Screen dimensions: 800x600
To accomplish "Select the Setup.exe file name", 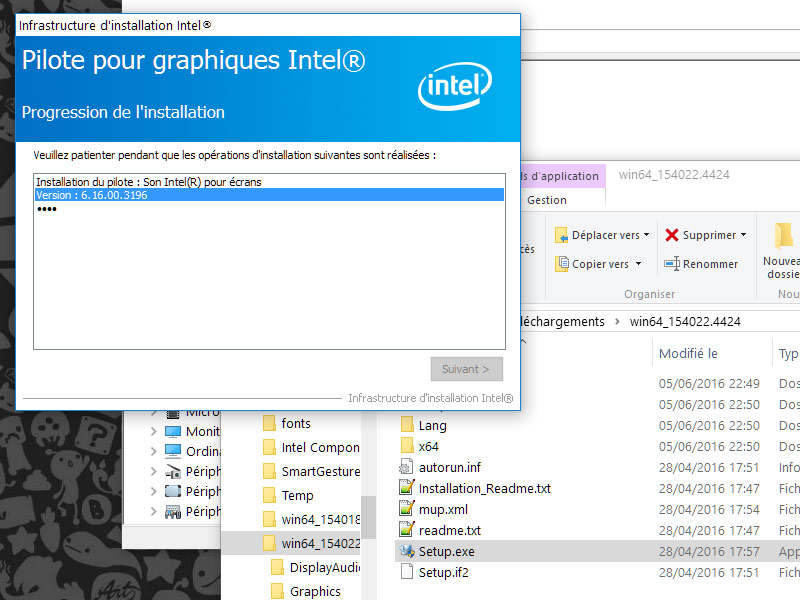I will coord(446,552).
